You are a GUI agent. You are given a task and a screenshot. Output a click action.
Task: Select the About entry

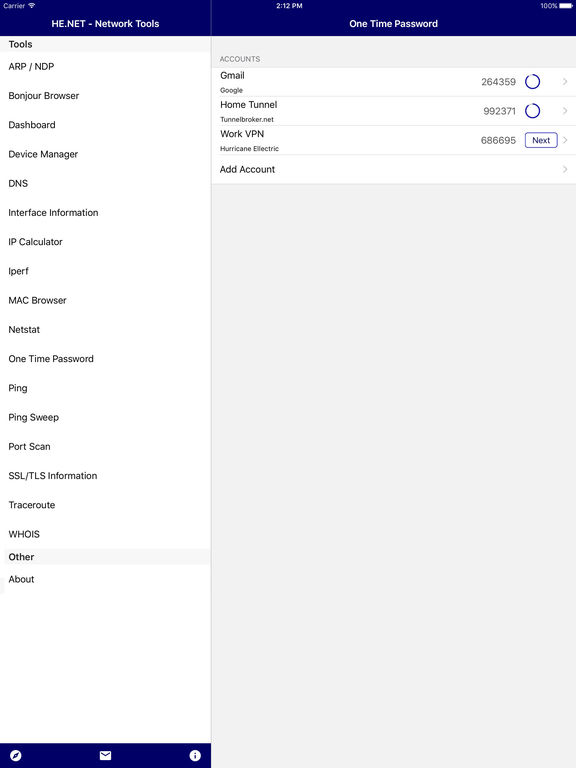21,579
